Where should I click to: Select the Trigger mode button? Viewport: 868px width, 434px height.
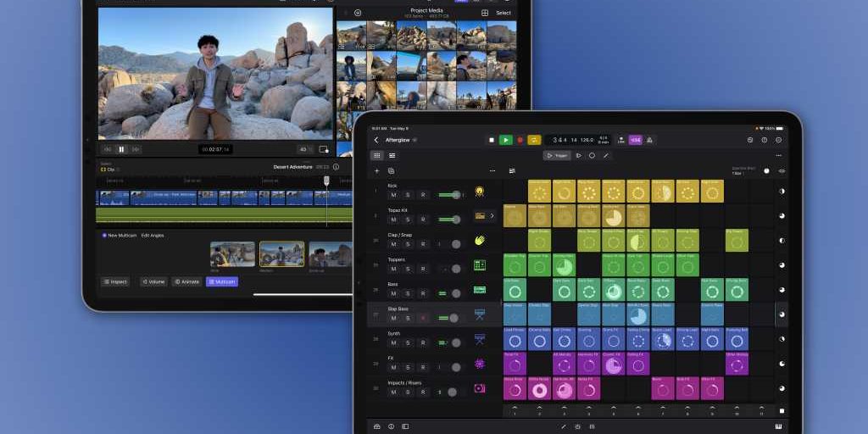click(557, 156)
